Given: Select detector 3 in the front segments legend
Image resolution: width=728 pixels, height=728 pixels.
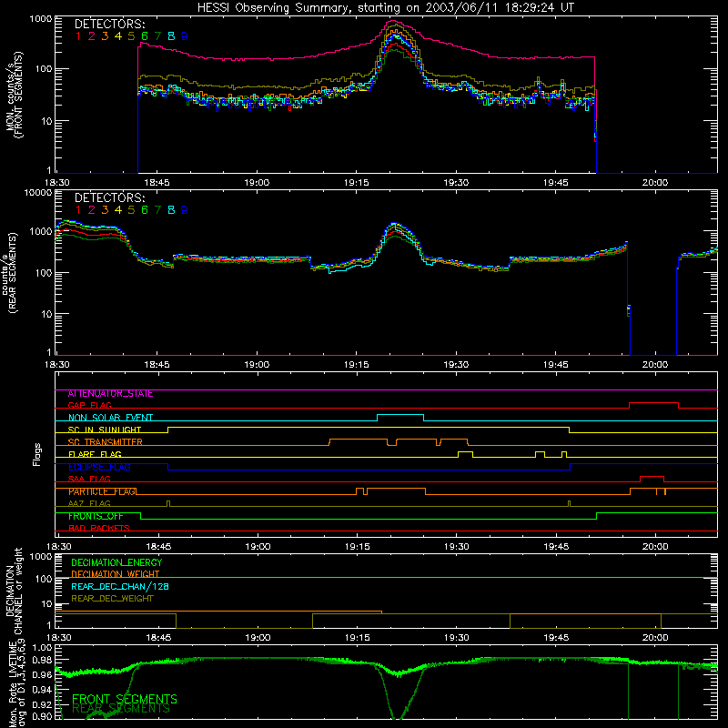Looking at the screenshot, I should [x=105, y=35].
